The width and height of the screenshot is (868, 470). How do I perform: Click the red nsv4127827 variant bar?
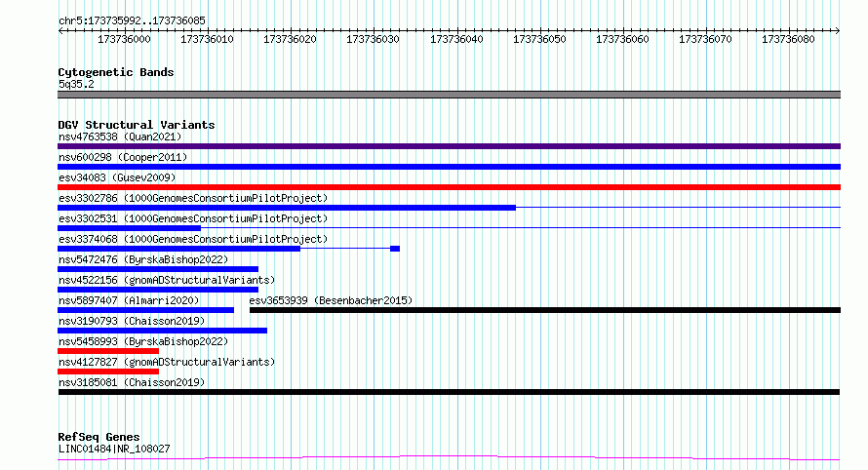pos(108,372)
